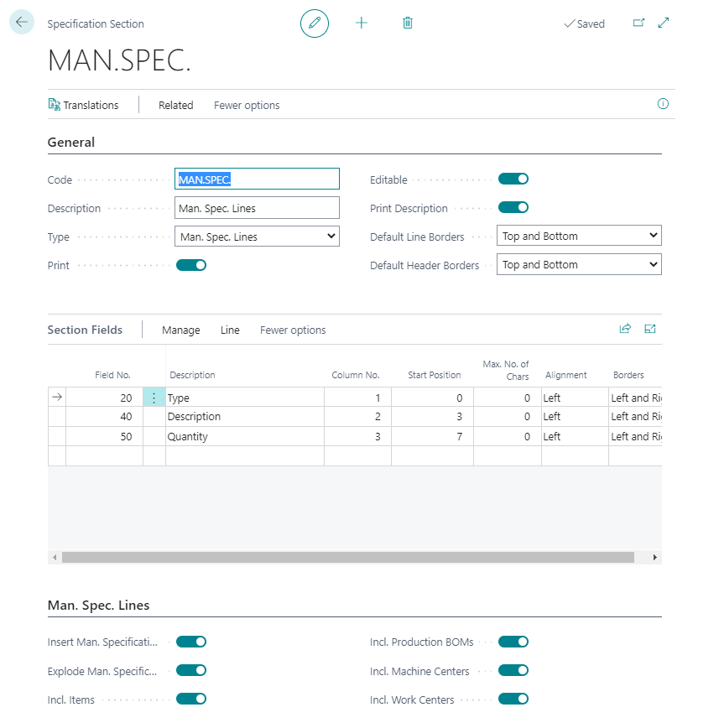Image resolution: width=719 pixels, height=728 pixels.
Task: Click the horizontal scrollbar thumb
Action: [348, 557]
